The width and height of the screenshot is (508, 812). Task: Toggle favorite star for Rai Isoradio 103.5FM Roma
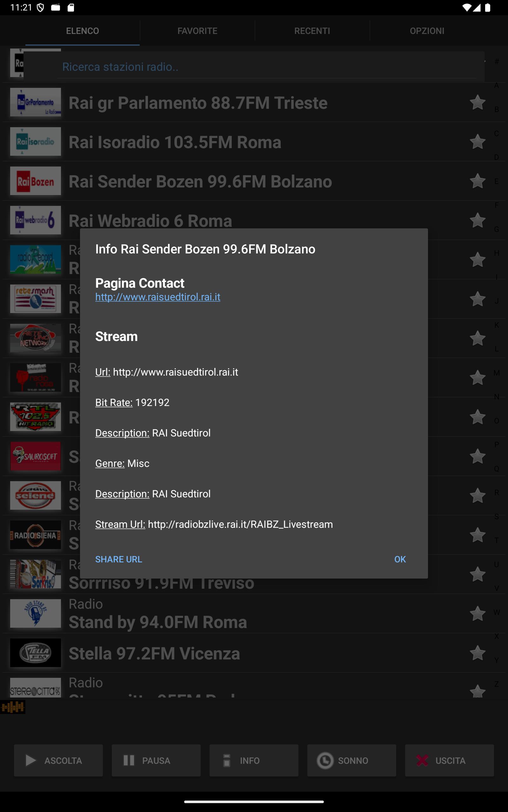click(478, 141)
